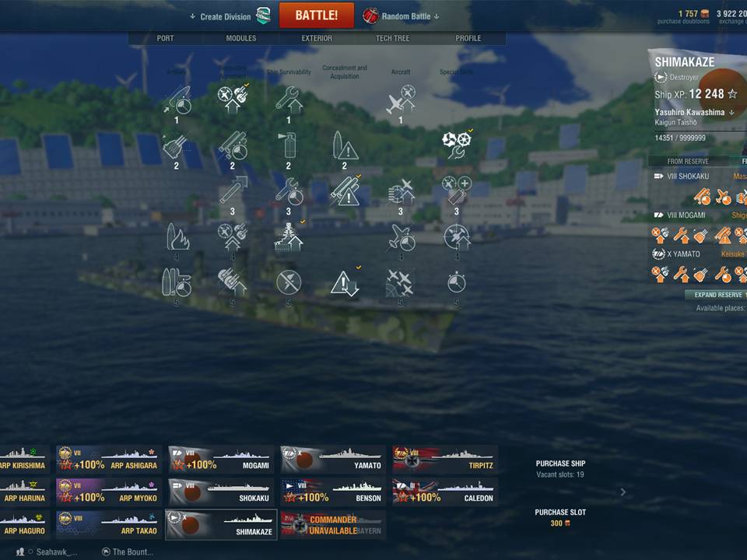Select the flame skill icon in row 4
This screenshot has width=747, height=560.
pos(177,236)
